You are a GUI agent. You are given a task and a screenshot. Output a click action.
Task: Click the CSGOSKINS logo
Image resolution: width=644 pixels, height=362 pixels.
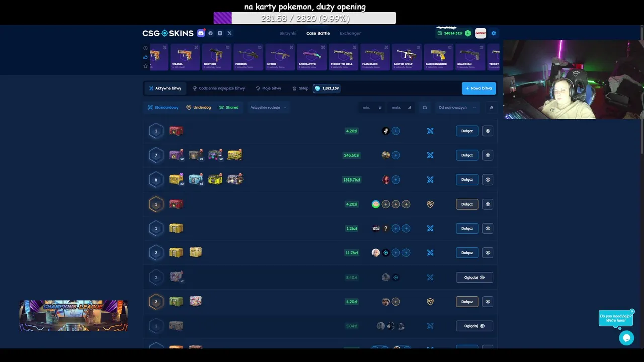coord(168,33)
